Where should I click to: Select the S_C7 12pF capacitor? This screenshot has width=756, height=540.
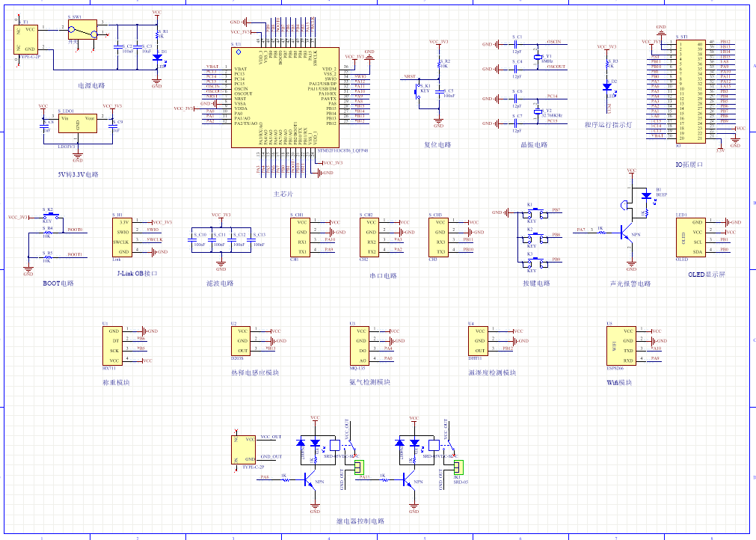tap(516, 123)
